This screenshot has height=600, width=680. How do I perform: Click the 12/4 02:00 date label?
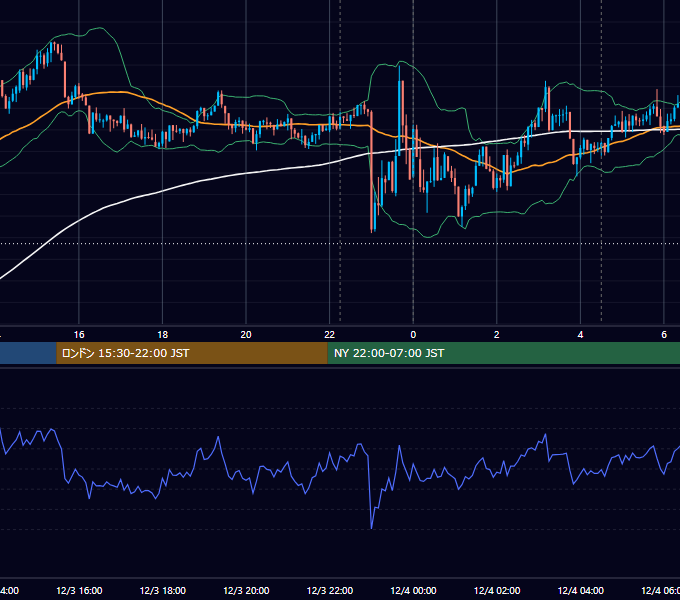coord(497,590)
